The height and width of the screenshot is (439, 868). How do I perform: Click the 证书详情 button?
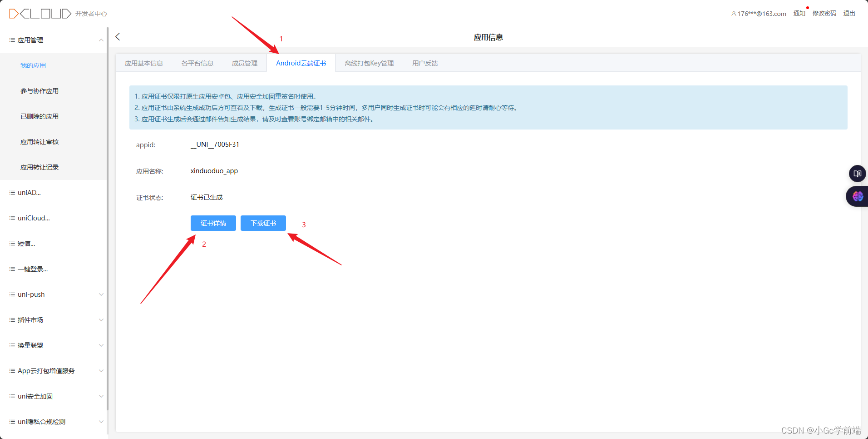213,223
